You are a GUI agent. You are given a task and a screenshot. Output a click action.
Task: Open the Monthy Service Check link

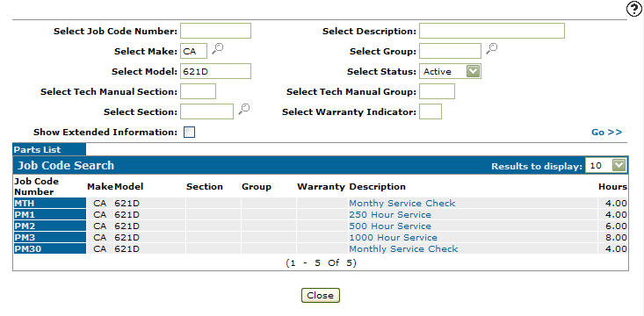pos(402,203)
